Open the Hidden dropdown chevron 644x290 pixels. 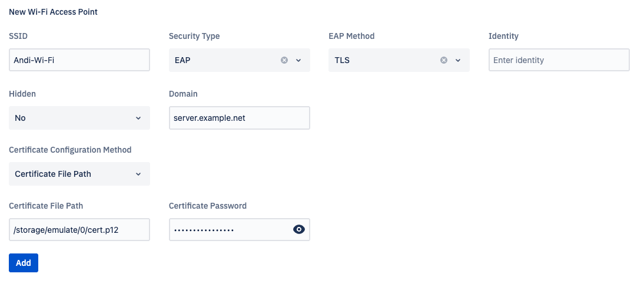(x=138, y=118)
